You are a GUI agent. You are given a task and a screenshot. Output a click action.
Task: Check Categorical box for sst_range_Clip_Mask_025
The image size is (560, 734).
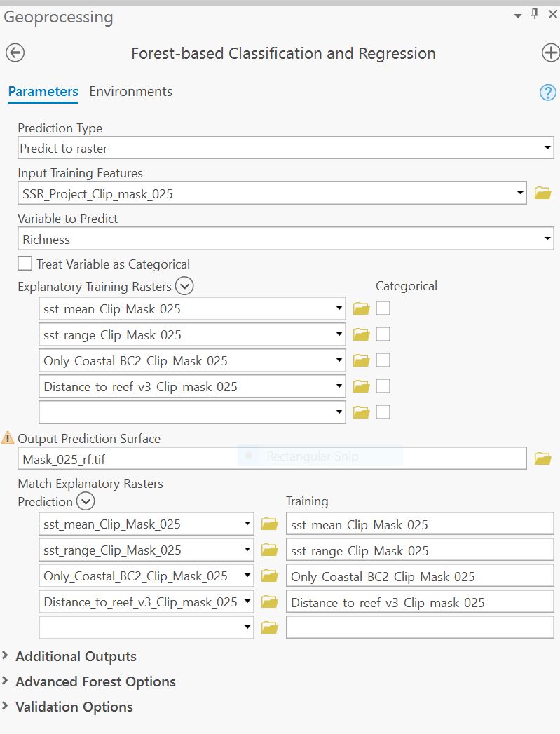[383, 334]
